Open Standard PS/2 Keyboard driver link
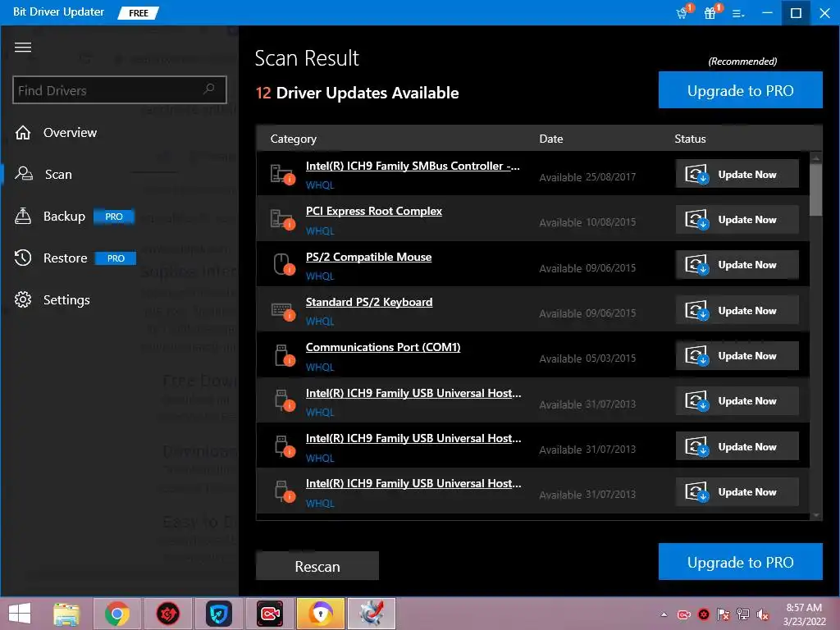 click(x=369, y=302)
